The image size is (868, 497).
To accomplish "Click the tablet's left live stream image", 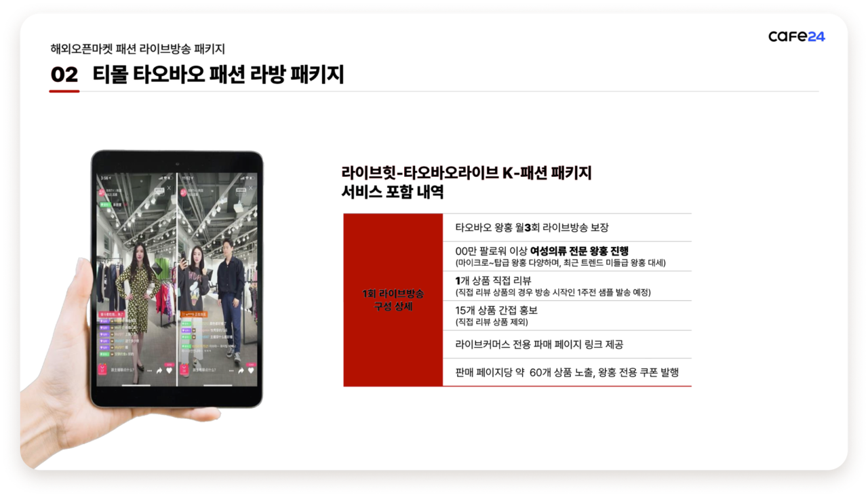I will (x=136, y=279).
